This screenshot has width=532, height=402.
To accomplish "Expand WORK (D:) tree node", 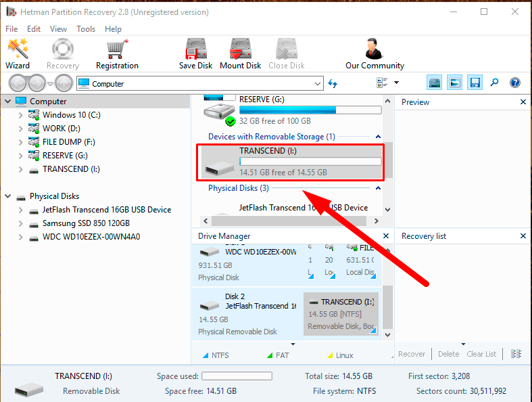I will 21,129.
